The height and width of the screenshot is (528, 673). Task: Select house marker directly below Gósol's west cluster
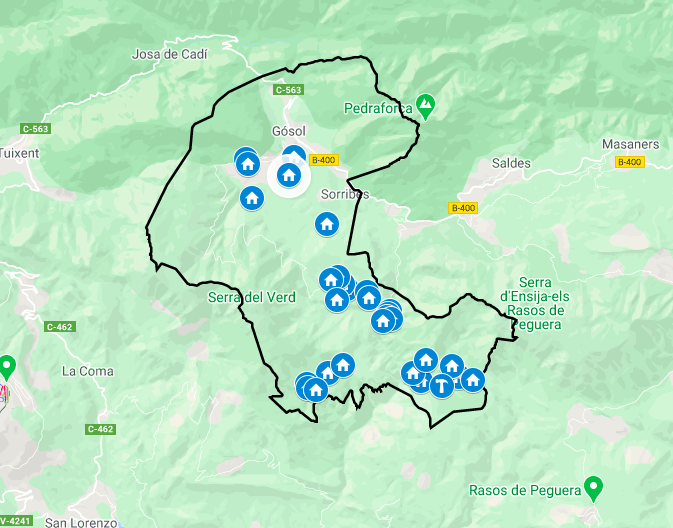[252, 198]
